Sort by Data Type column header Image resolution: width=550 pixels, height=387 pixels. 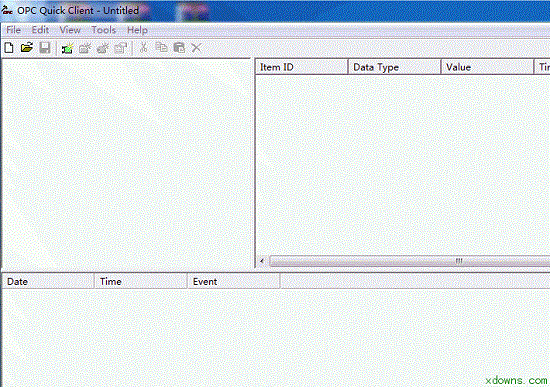click(394, 67)
